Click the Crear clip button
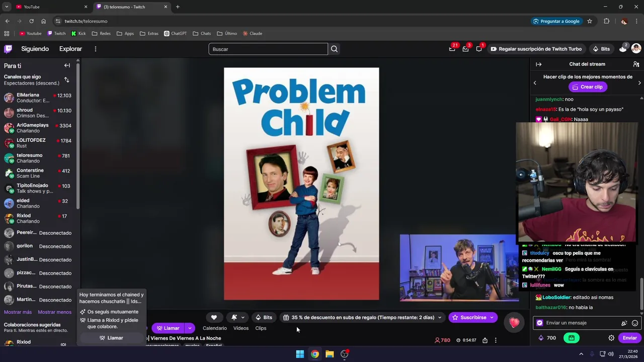 pos(587,87)
